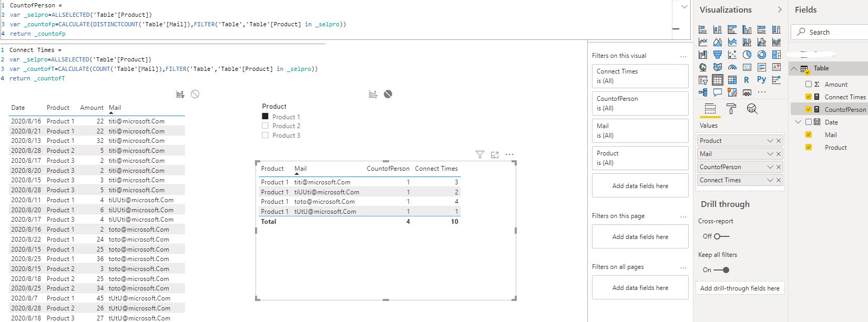The image size is (868, 322).
Task: Tick the Date field checkbox
Action: point(809,122)
